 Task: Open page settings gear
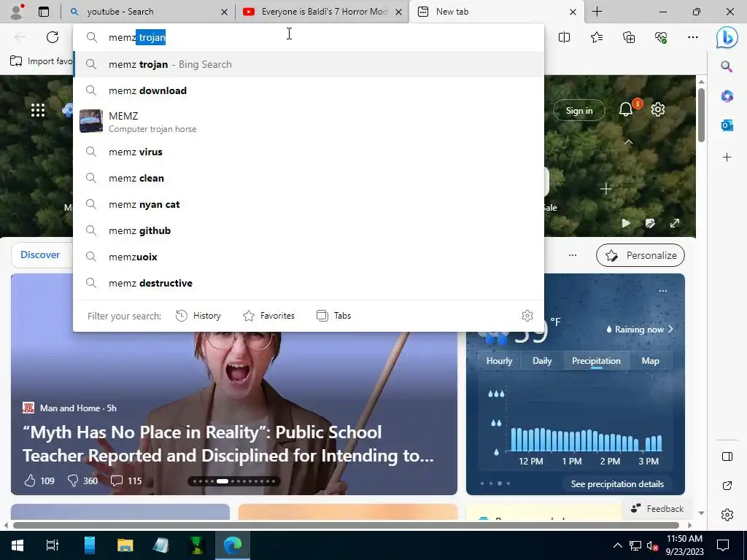658,110
